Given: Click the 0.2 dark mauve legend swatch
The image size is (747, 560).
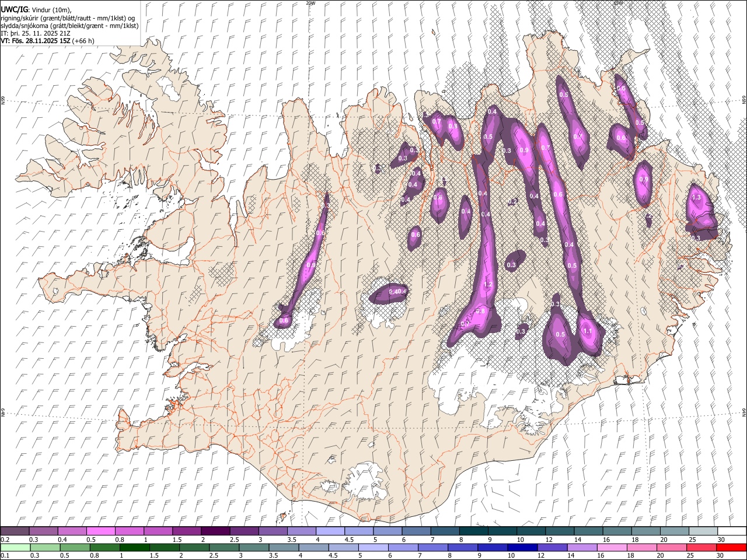Looking at the screenshot, I should 15,531.
